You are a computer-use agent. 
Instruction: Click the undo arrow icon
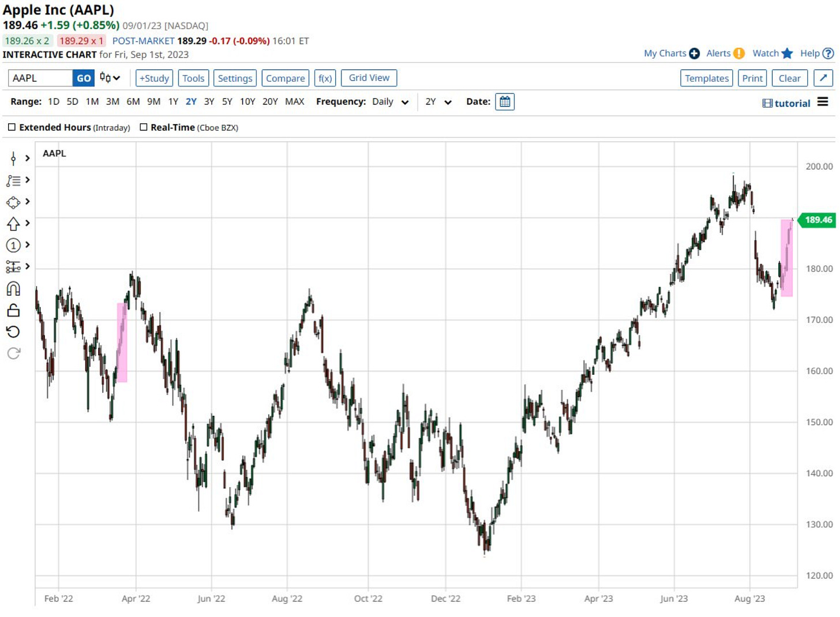click(13, 332)
